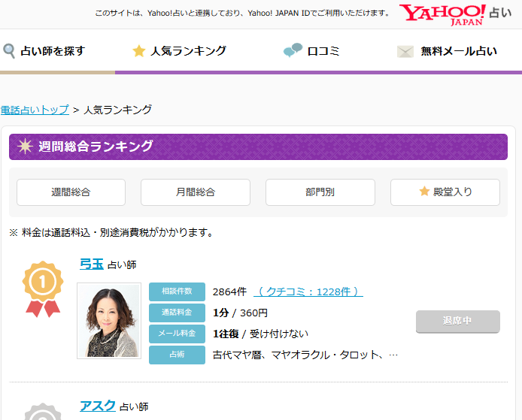The height and width of the screenshot is (420, 522).
Task: Click the 古代マヤ暦、マヤオラクル・タロット text
Action: click(305, 355)
